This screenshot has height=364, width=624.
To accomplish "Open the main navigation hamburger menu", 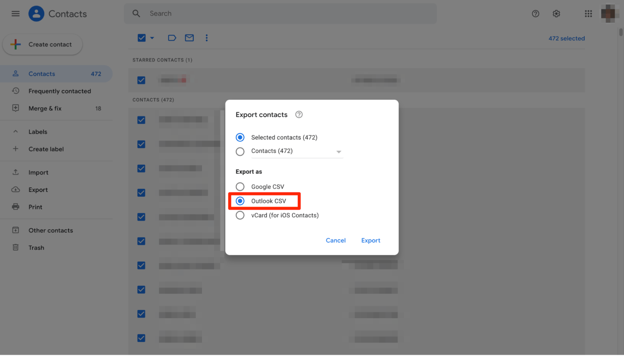I will click(x=15, y=13).
